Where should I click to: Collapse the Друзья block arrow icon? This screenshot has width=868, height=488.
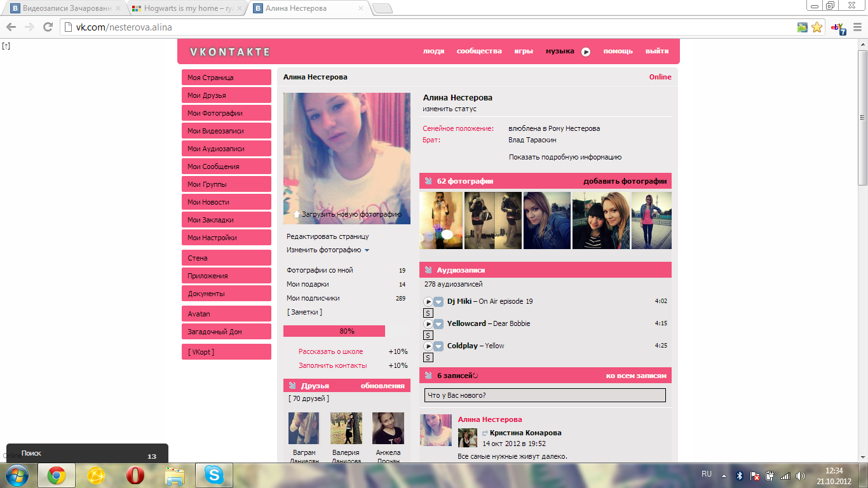click(x=292, y=386)
